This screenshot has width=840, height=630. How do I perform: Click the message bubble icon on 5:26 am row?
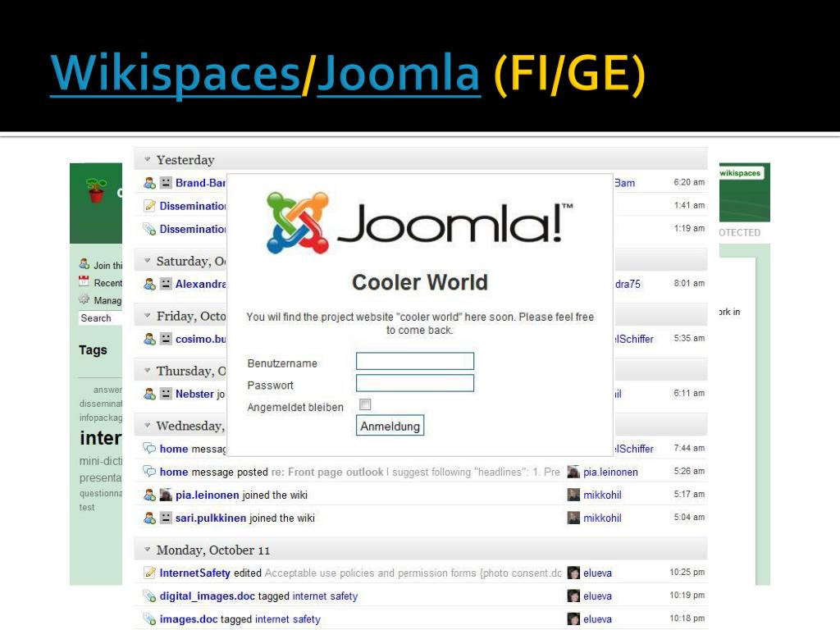tap(149, 472)
